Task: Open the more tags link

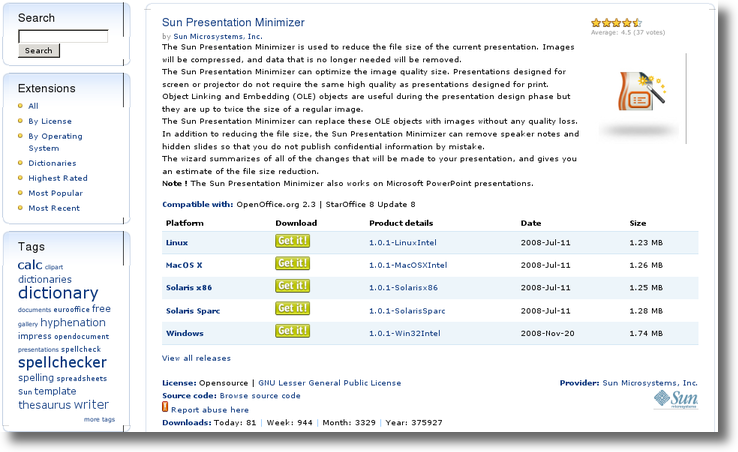Action: pyautogui.click(x=99, y=419)
